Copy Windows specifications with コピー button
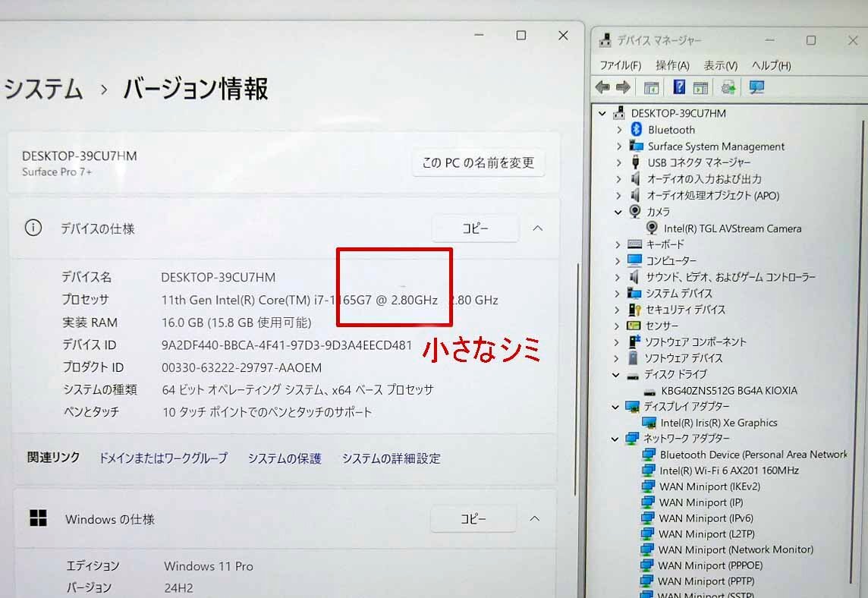The width and height of the screenshot is (868, 598). (473, 519)
